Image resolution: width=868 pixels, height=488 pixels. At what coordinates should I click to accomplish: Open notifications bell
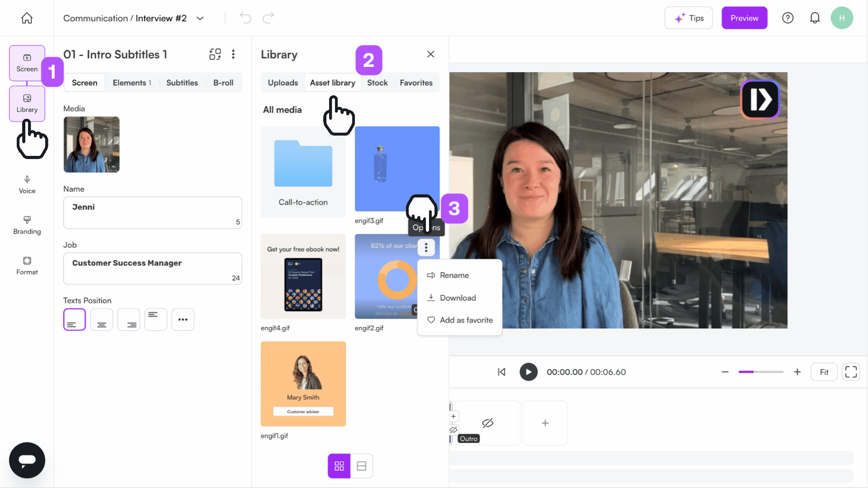(815, 18)
